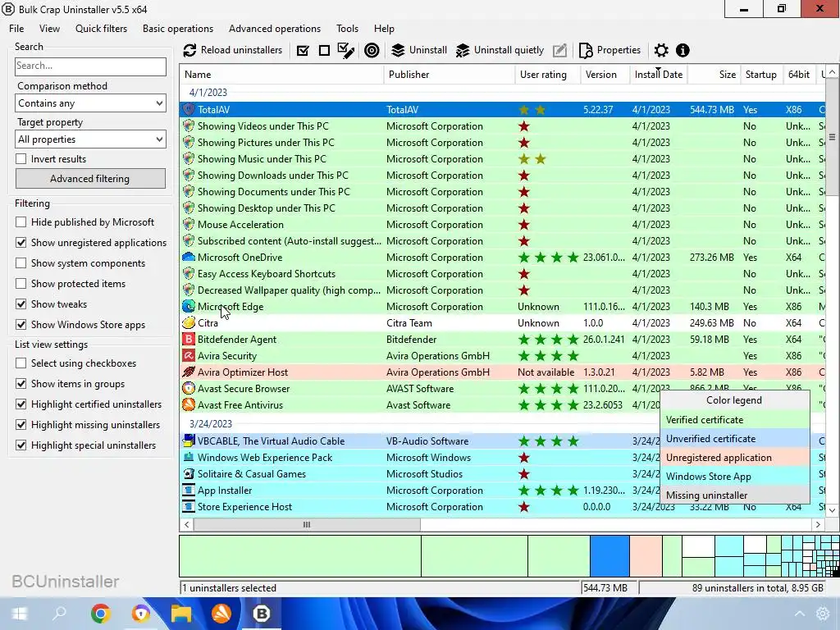Image resolution: width=840 pixels, height=630 pixels.
Task: Click the Avast Free Antivirus icon
Action: coord(189,405)
